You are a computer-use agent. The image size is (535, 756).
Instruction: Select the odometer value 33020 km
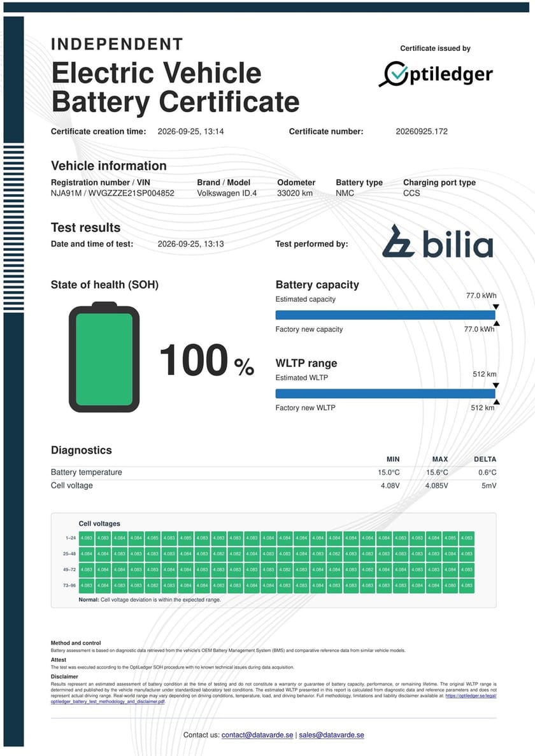click(294, 193)
